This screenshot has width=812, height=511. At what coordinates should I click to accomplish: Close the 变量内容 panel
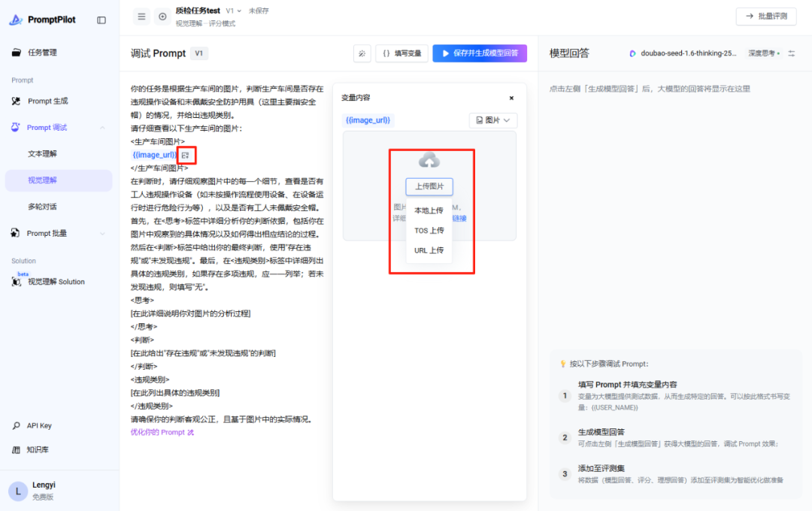click(x=511, y=98)
